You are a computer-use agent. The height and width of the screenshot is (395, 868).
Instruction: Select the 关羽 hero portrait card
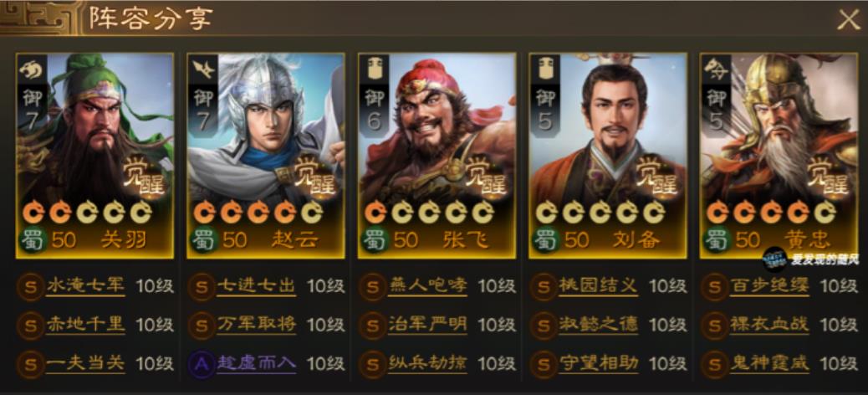[94, 156]
